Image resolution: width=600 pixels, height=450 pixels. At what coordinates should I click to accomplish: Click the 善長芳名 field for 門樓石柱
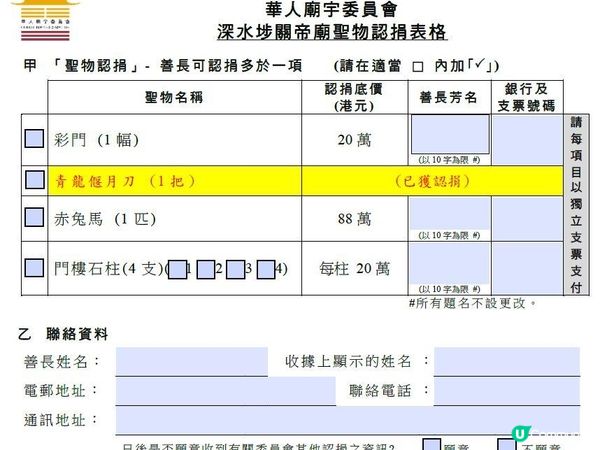pos(450,264)
